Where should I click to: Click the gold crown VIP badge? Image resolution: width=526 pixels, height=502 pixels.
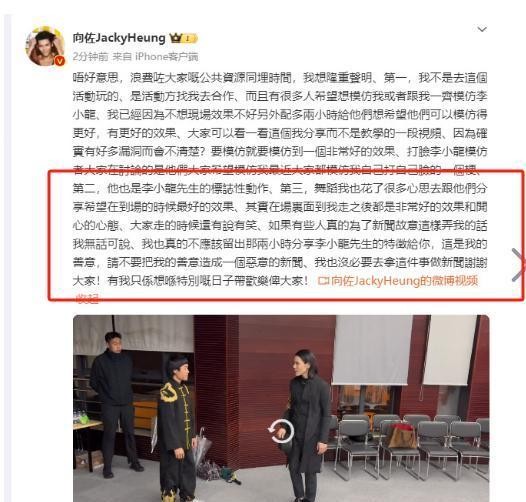pos(175,38)
